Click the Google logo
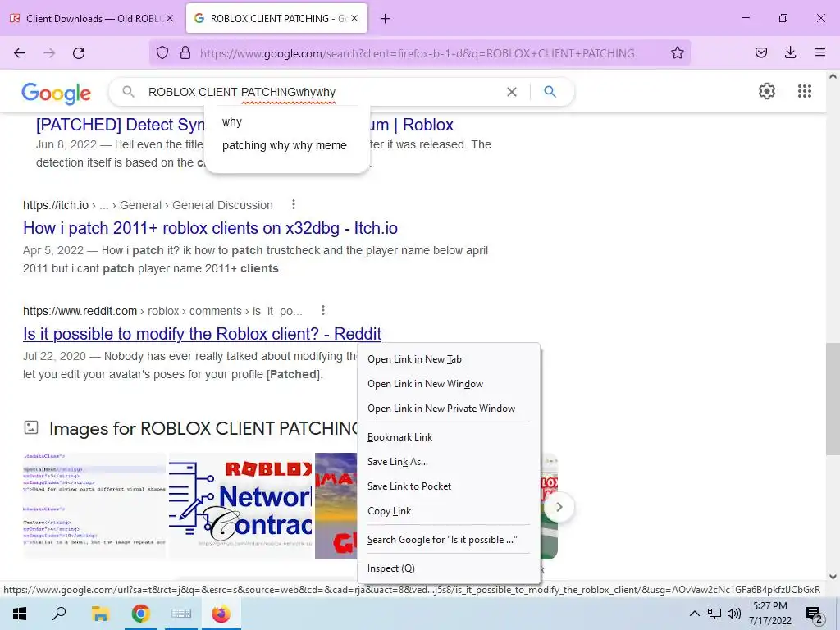This screenshot has height=630, width=840. tap(57, 94)
